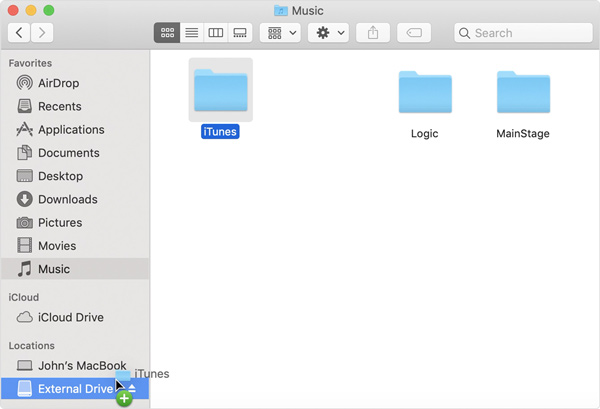
Task: Click the Applications A-shaped icon
Action: click(x=24, y=129)
